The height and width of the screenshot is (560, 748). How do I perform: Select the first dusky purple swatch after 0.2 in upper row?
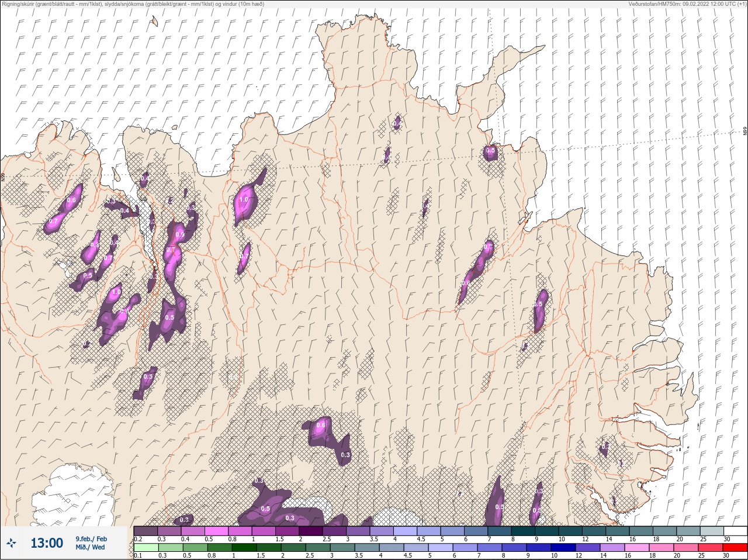coord(146,531)
